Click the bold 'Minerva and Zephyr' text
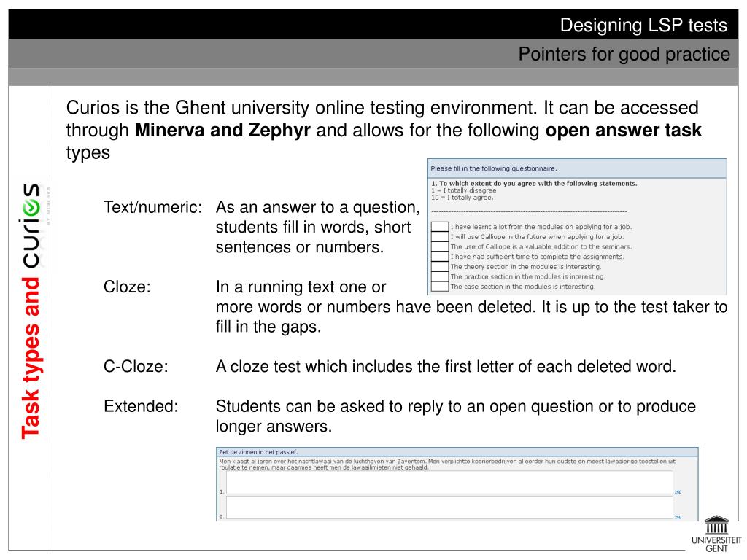The image size is (747, 560). [223, 131]
